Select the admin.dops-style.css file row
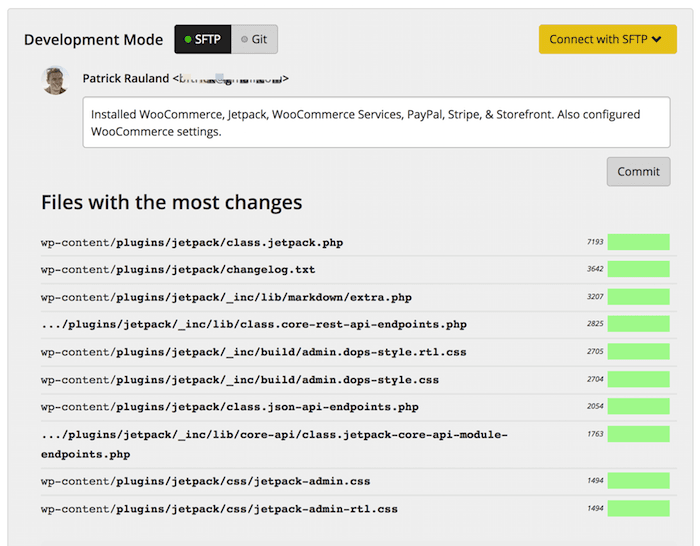Viewport: 700px width, 546px height. click(359, 380)
